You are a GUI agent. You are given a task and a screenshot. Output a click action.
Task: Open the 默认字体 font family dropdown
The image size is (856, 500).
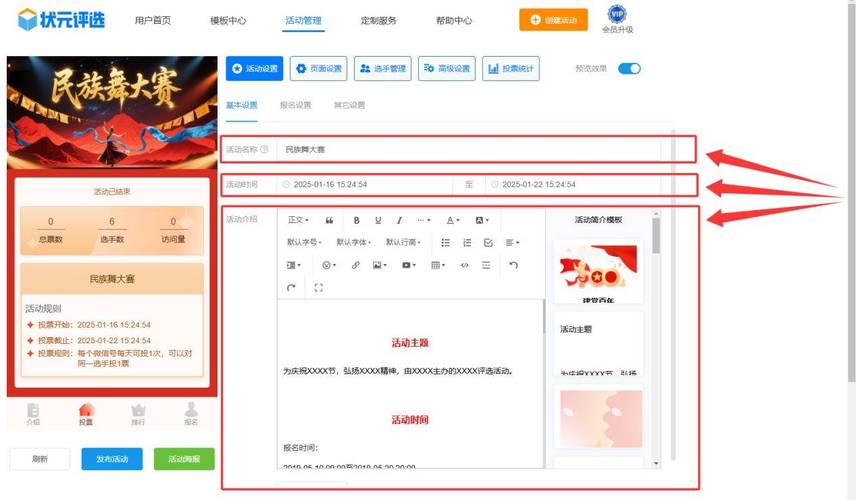point(353,242)
